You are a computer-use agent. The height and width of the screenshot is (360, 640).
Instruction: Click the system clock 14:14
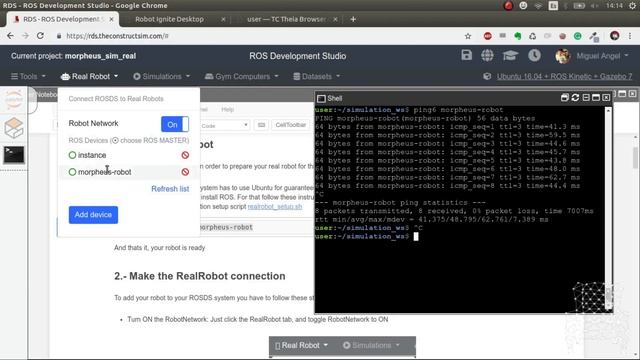(x=614, y=6)
